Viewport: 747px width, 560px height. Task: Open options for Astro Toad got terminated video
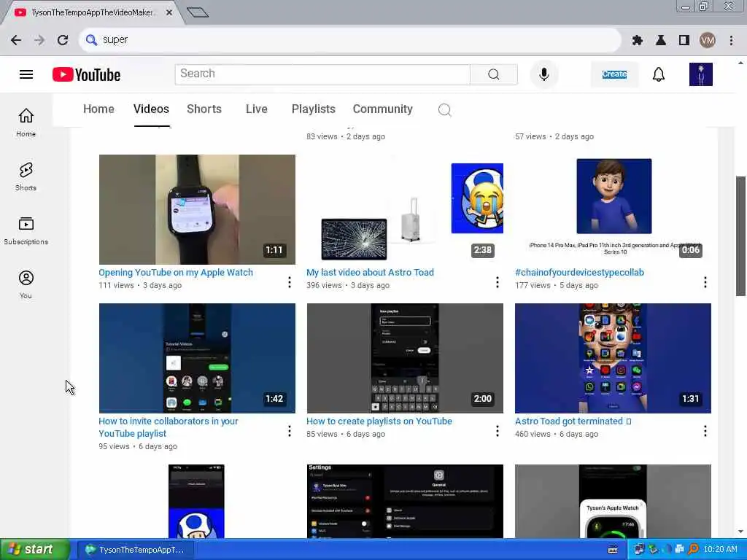coord(705,431)
